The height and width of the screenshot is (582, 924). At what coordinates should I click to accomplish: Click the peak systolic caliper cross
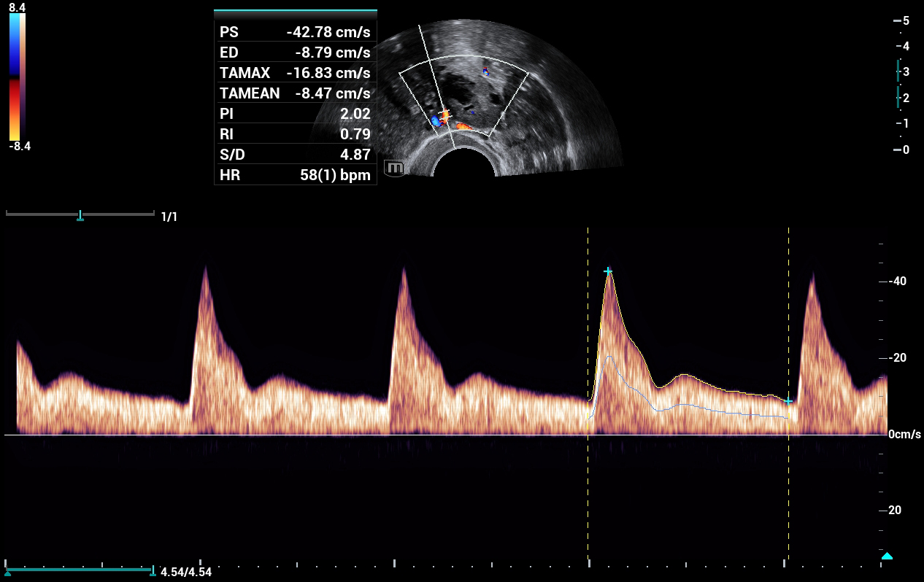point(608,271)
